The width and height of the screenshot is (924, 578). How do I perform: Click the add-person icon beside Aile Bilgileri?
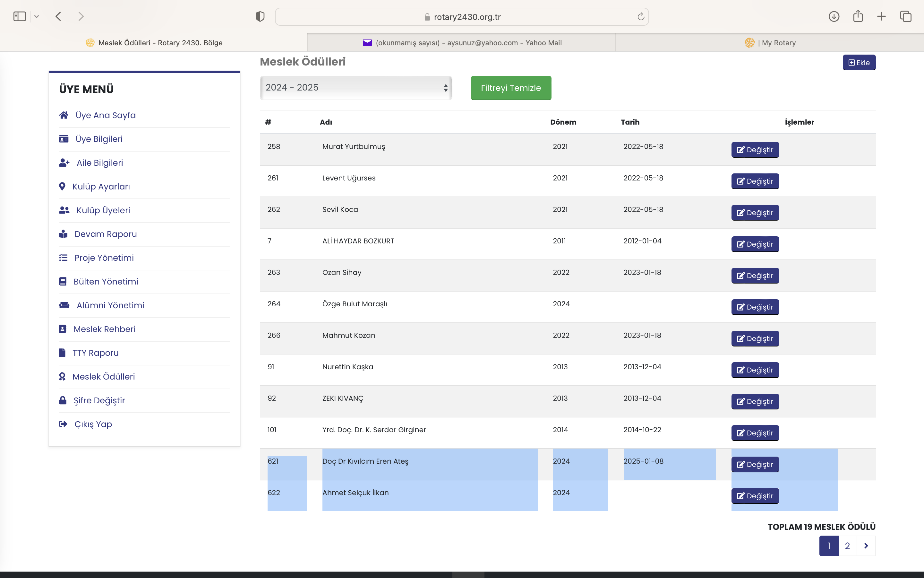coord(64,162)
